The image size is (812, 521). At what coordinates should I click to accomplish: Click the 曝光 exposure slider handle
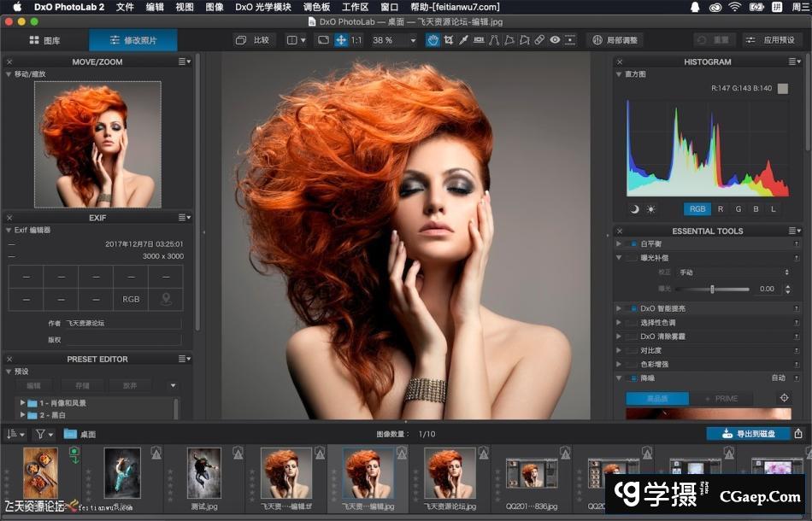coord(712,289)
